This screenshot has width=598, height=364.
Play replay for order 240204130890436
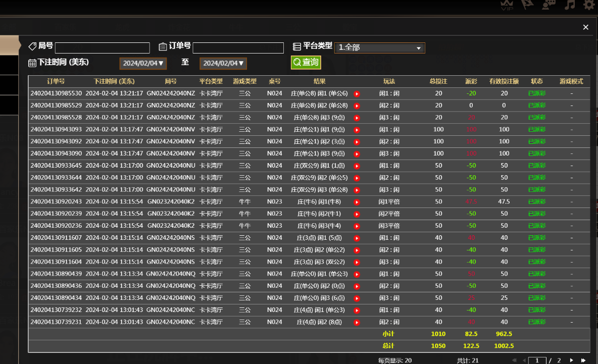coord(357,286)
